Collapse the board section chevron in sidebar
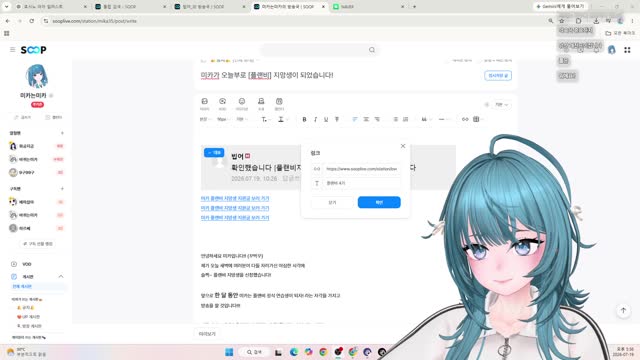 pyautogui.click(x=61, y=277)
